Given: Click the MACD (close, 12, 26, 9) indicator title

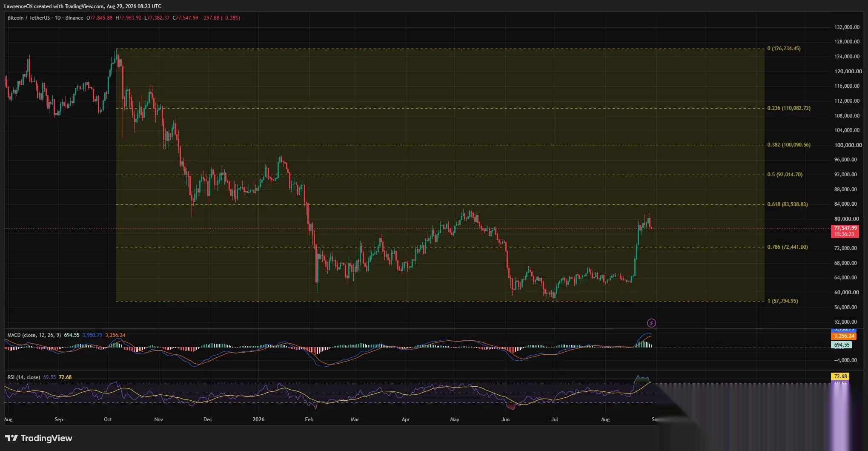Looking at the screenshot, I should pos(34,335).
